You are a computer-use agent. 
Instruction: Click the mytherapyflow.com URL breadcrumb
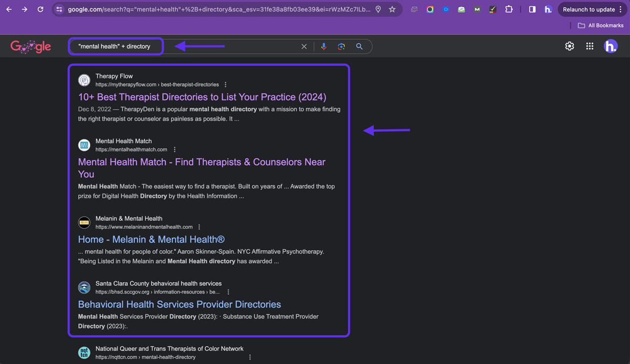[157, 84]
